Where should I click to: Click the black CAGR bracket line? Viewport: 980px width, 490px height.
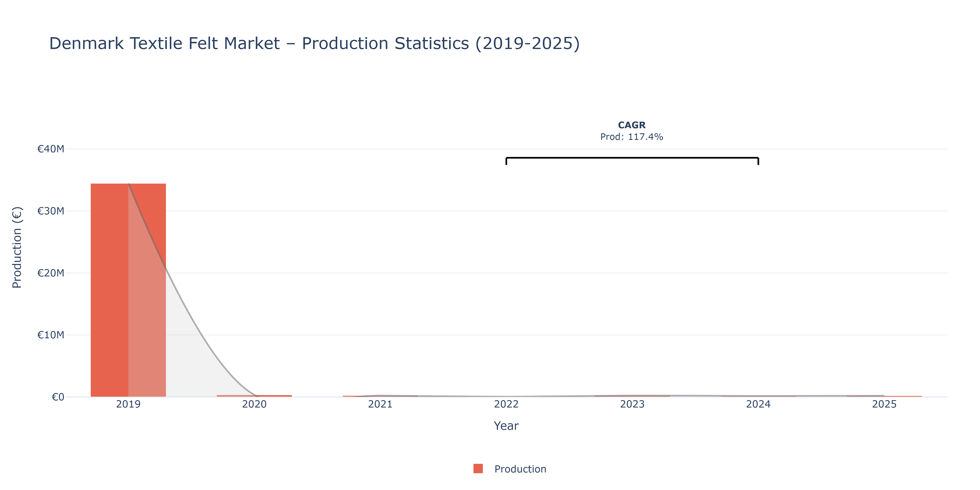tap(632, 158)
